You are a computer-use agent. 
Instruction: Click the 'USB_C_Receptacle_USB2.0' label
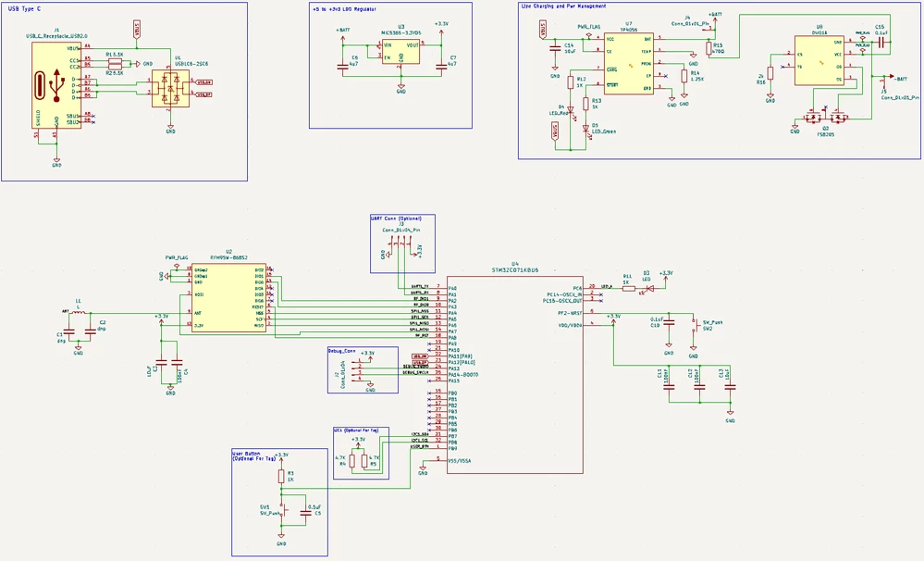(56, 36)
